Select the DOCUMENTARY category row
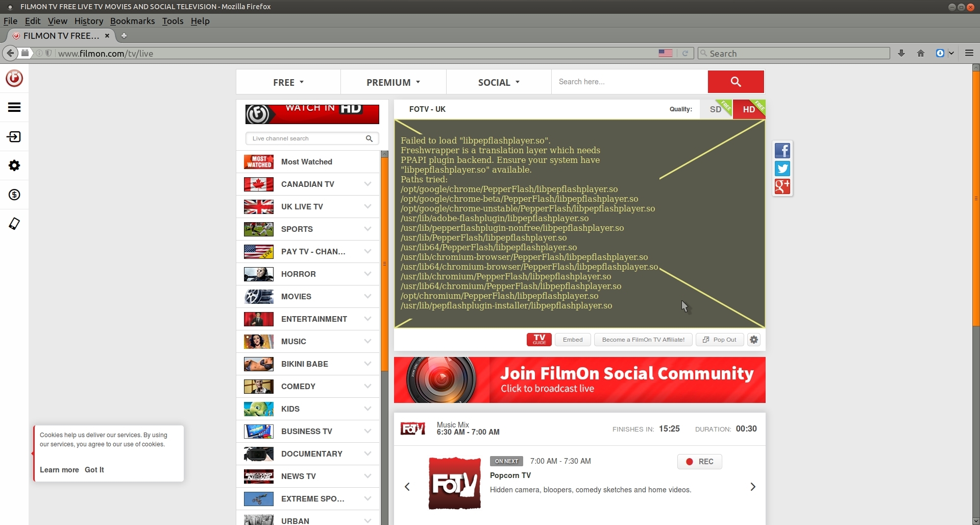Screen dimensions: 980x525 click(x=308, y=454)
